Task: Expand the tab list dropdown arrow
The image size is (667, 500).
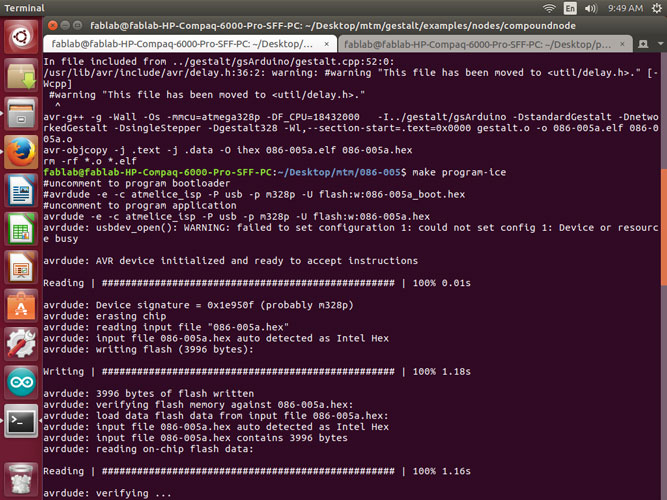Action: click(x=661, y=44)
